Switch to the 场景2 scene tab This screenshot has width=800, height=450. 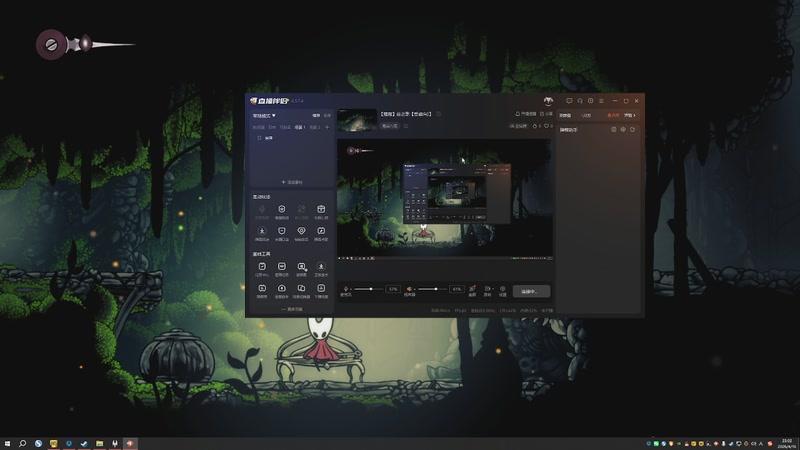314,127
